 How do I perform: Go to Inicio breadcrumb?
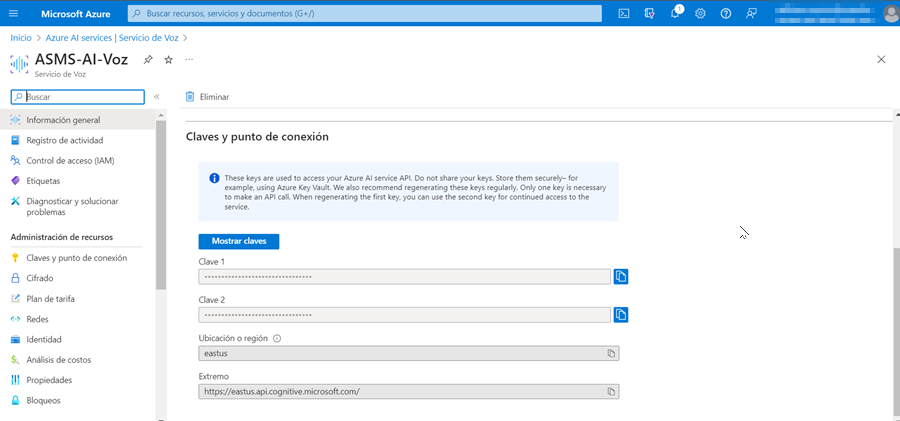(21, 38)
